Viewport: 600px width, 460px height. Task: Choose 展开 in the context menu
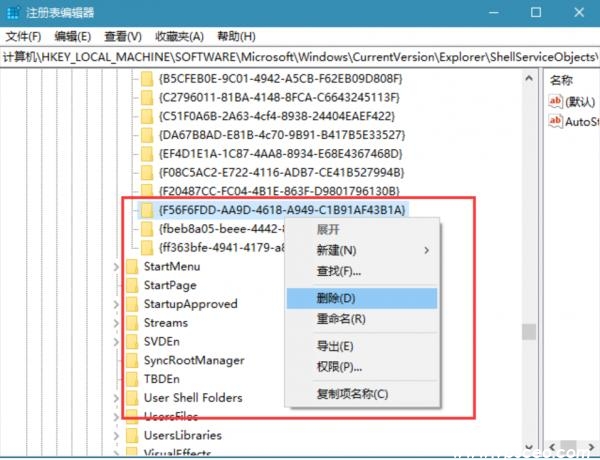click(x=362, y=230)
